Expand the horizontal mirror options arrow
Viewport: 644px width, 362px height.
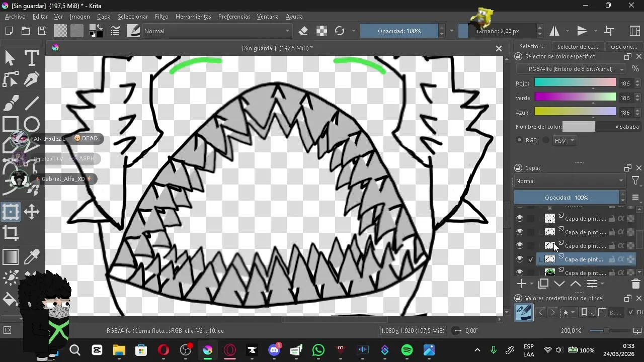(x=568, y=31)
